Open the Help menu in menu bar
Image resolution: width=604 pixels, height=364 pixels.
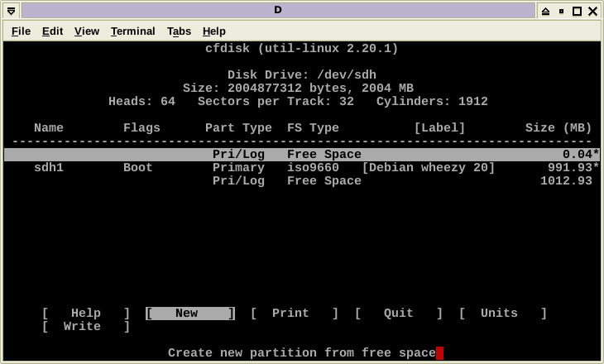(213, 31)
